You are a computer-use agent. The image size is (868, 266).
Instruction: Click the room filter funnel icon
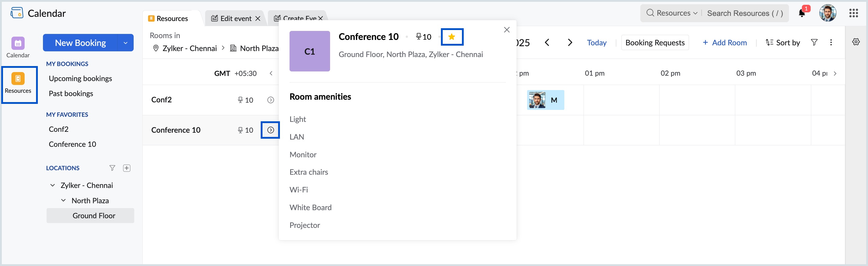814,42
